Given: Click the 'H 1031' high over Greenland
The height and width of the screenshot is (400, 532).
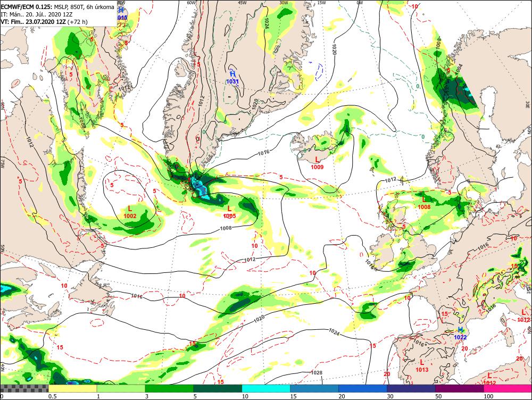Looking at the screenshot, I should (x=232, y=77).
